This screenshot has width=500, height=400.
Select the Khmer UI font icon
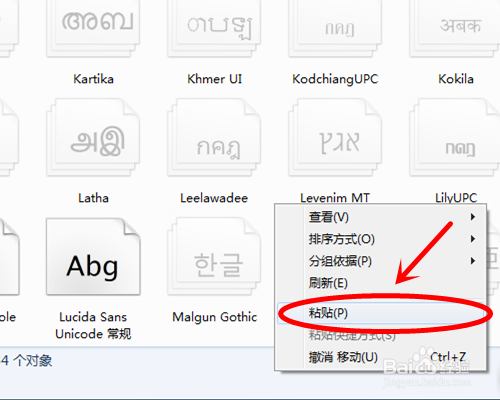click(214, 28)
